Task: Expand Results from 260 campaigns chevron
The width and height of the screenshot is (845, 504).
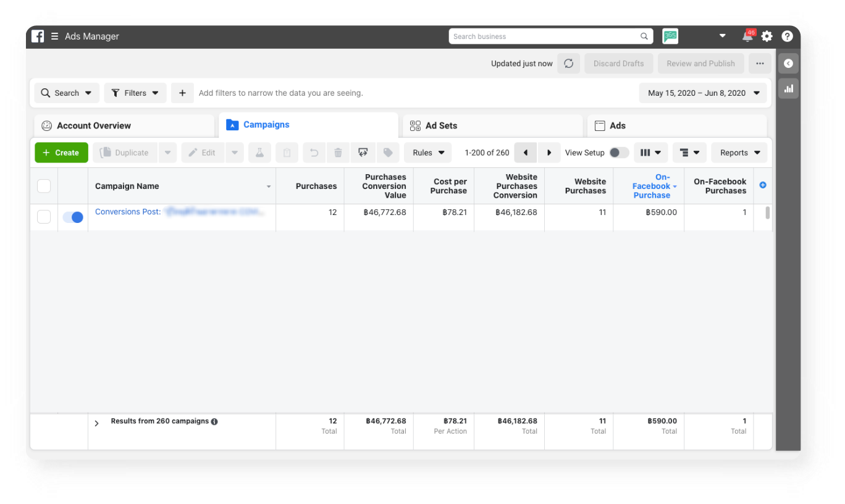Action: [x=97, y=424]
